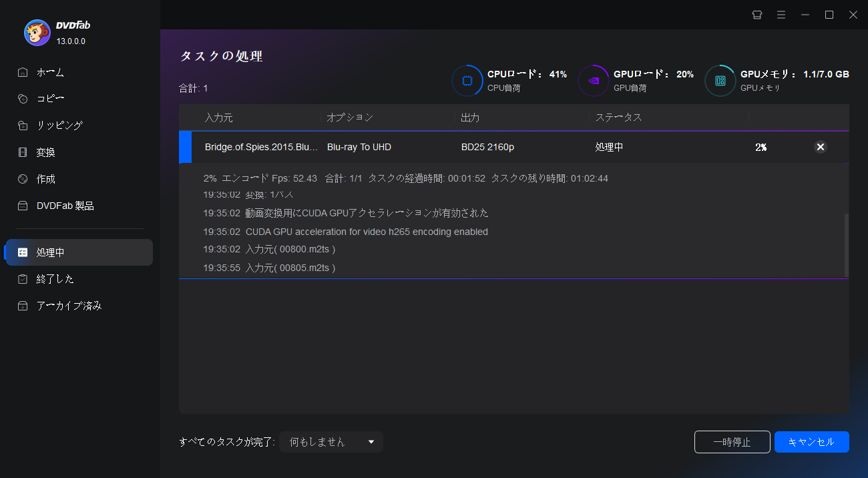Viewport: 868px width, 478px height.
Task: Click the CPUロード: 41% label
Action: click(x=527, y=74)
